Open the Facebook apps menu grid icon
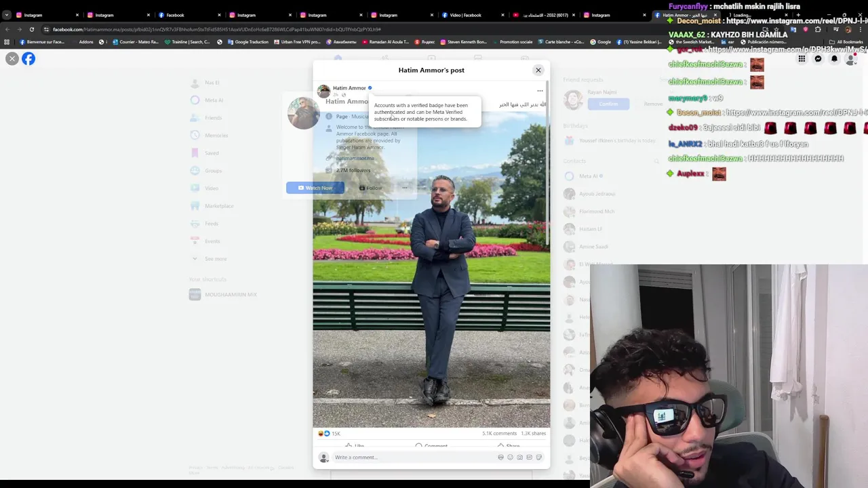Image resolution: width=868 pixels, height=488 pixels. coord(802,59)
